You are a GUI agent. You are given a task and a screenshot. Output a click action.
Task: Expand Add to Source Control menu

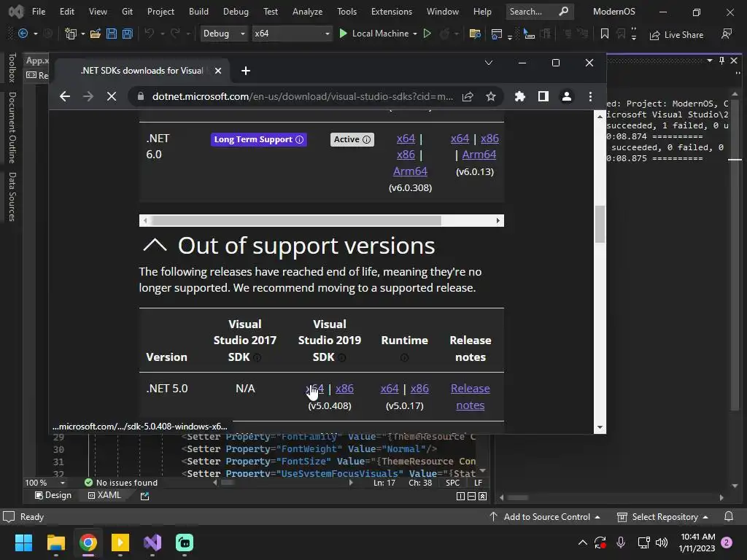544,517
